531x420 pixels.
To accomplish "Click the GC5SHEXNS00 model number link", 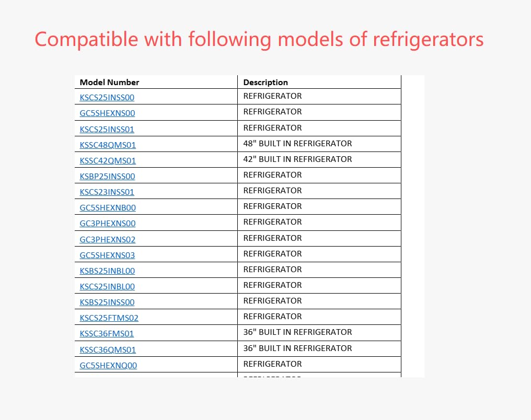I will click(x=107, y=113).
